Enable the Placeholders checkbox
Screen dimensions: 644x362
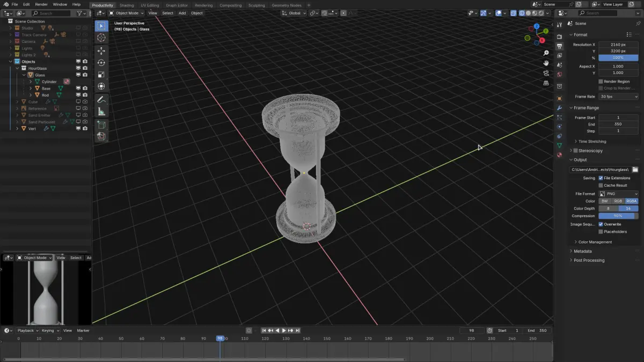pyautogui.click(x=601, y=232)
